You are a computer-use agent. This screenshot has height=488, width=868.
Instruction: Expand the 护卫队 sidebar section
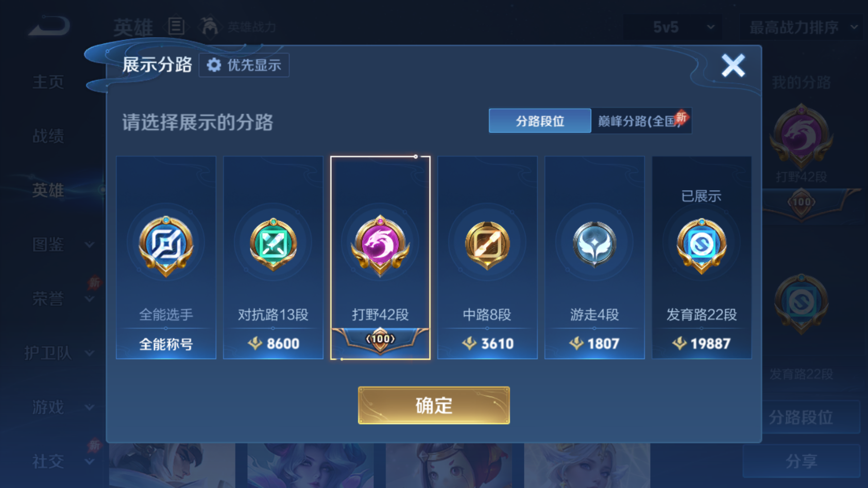pos(59,353)
